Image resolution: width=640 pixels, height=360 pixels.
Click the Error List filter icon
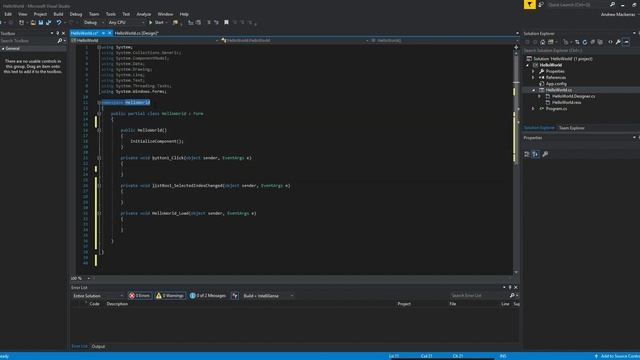click(235, 296)
